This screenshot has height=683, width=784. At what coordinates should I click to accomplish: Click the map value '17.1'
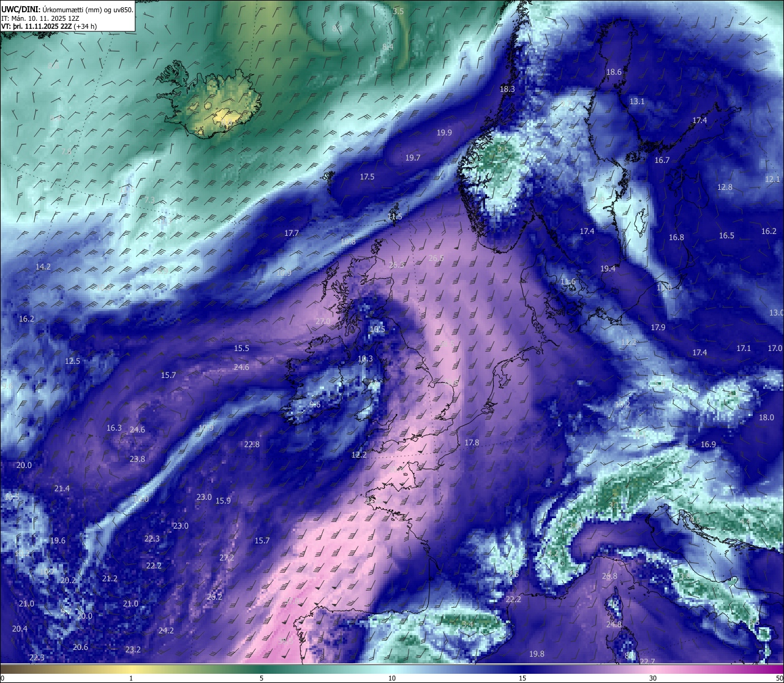click(x=744, y=348)
